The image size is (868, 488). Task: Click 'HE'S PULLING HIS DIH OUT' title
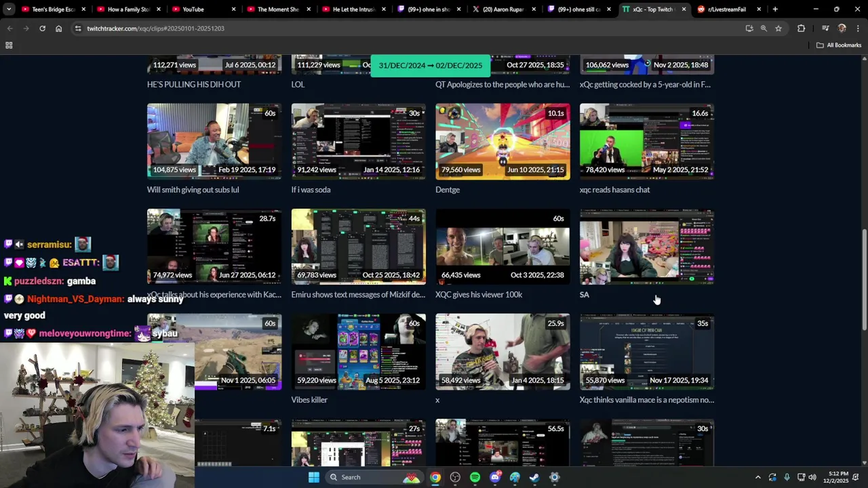coord(194,85)
